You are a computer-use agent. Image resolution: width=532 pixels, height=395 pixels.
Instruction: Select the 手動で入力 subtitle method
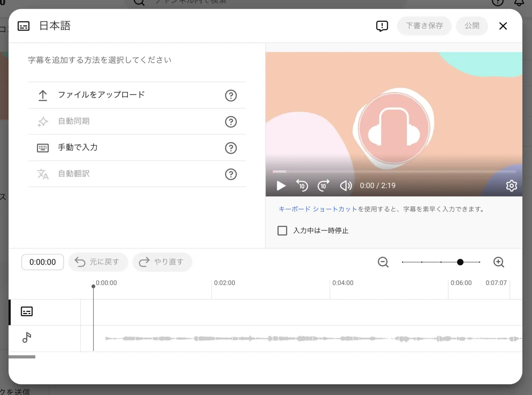coord(77,147)
